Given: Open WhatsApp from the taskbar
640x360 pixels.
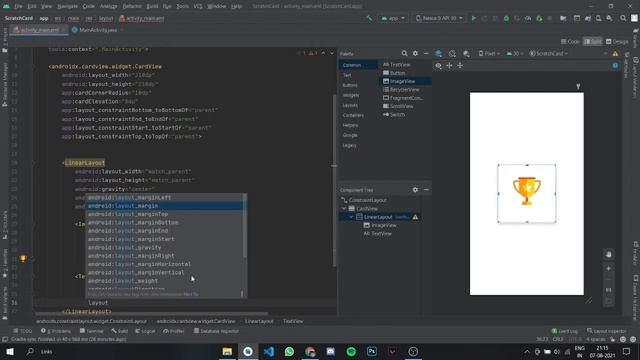Looking at the screenshot, I should [289, 351].
